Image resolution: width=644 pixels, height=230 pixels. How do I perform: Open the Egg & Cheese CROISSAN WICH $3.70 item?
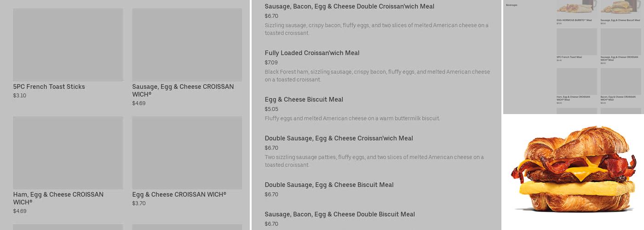click(x=179, y=195)
